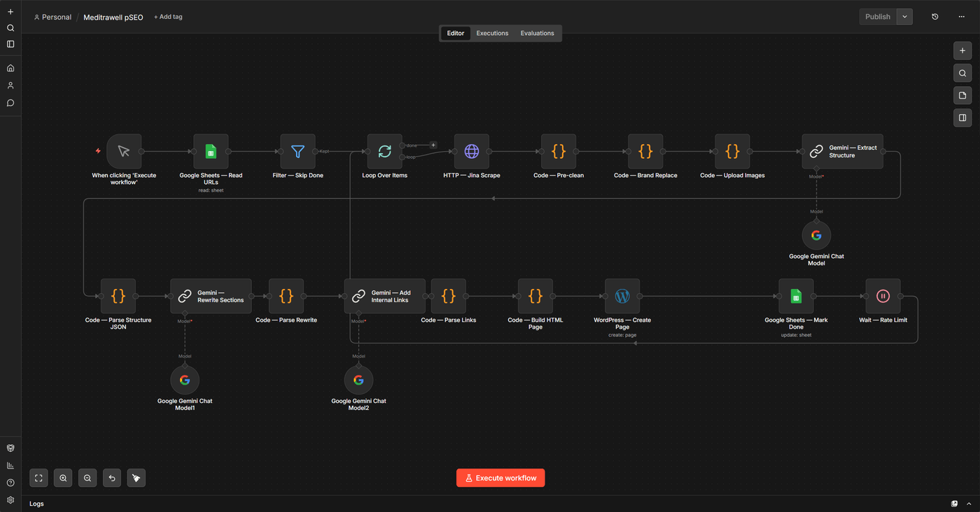
Task: Click the Execute workflow button
Action: [x=500, y=478]
